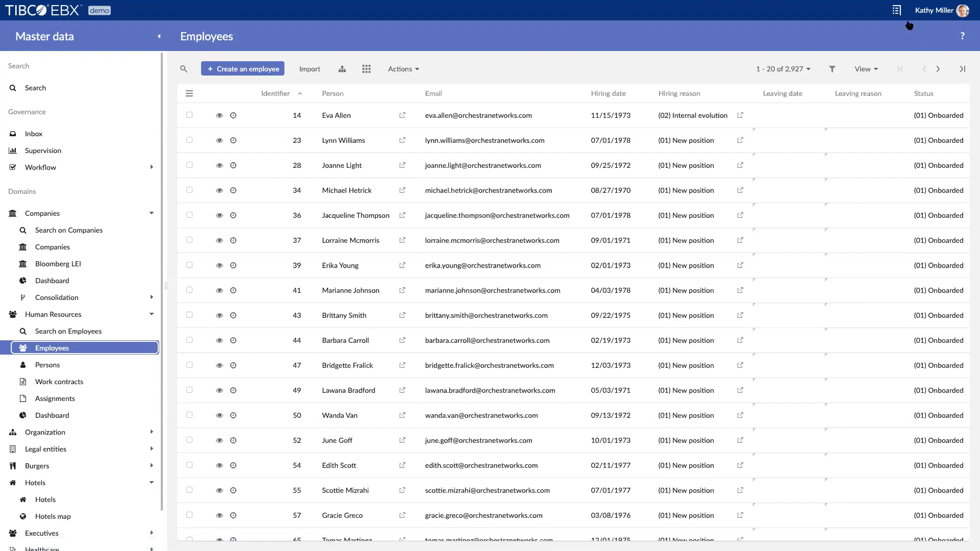Click the Status column header
The width and height of the screenshot is (980, 551).
pyautogui.click(x=923, y=93)
